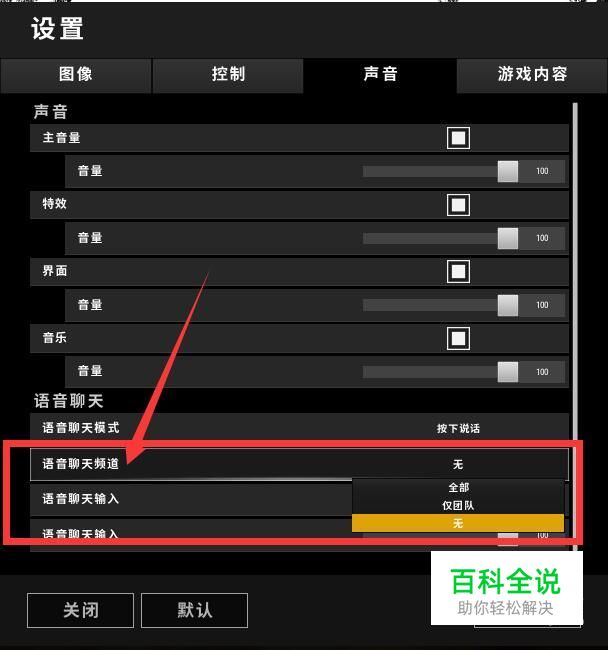
Task: Toggle the 主音量 checkbox
Action: pos(458,138)
